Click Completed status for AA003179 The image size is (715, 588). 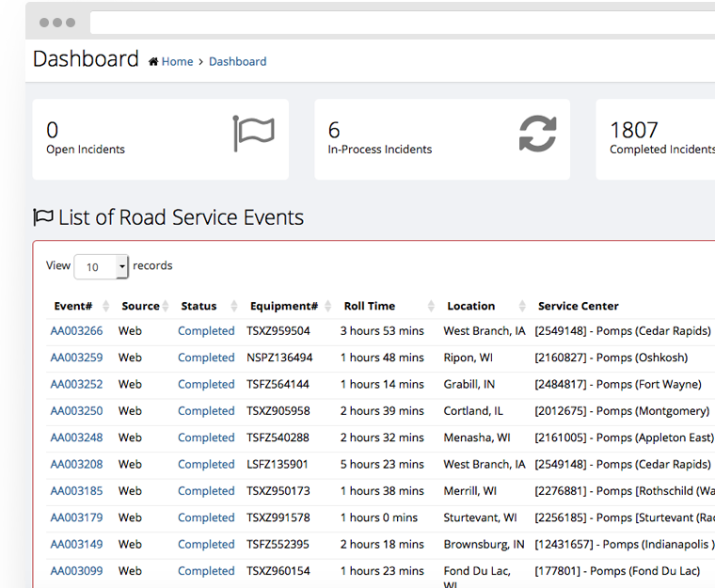pos(206,517)
